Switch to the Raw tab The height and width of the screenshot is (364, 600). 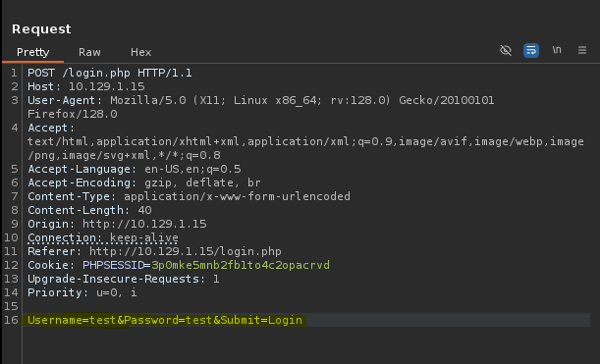[89, 52]
